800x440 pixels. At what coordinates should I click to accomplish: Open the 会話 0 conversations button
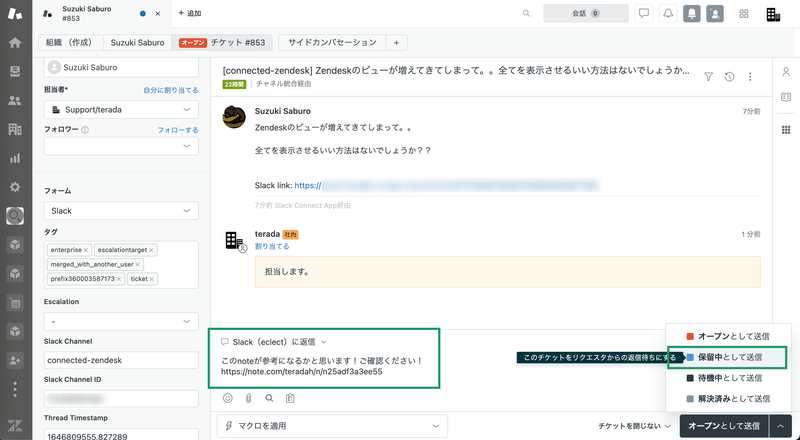pos(586,13)
